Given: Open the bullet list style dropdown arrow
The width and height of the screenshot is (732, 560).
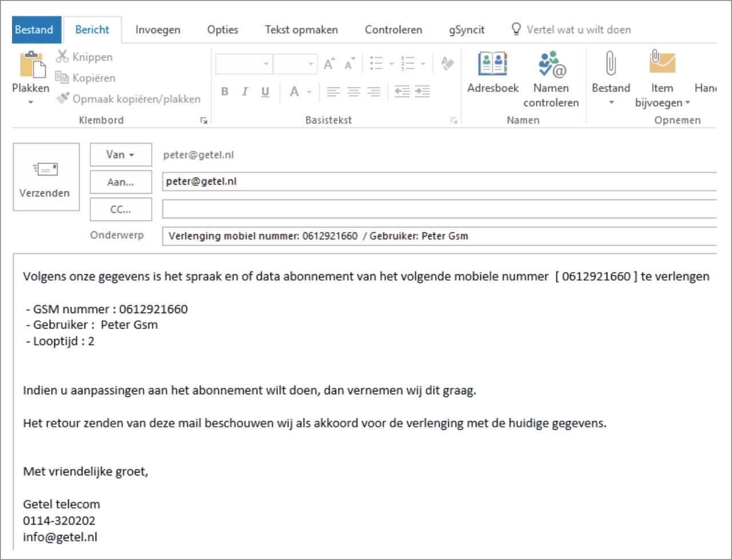Looking at the screenshot, I should click(x=391, y=64).
